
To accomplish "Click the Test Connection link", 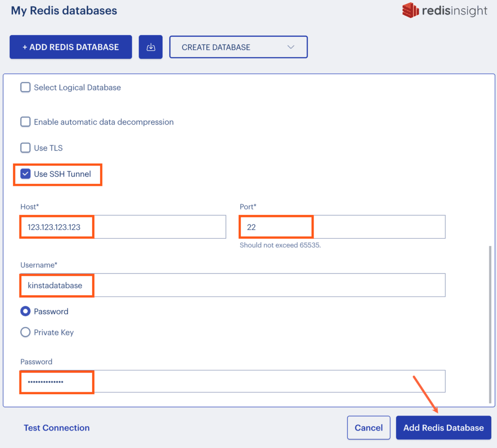I will point(57,428).
